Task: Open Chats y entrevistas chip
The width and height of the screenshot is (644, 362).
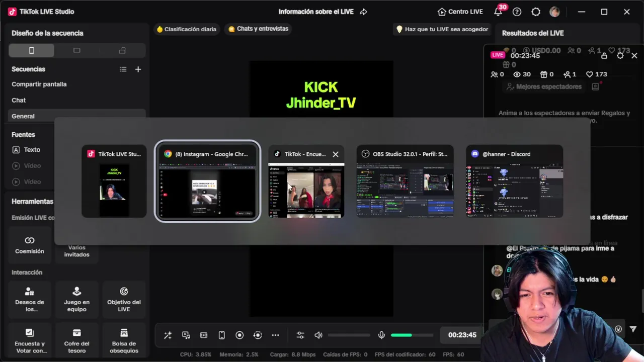Action: tap(258, 29)
